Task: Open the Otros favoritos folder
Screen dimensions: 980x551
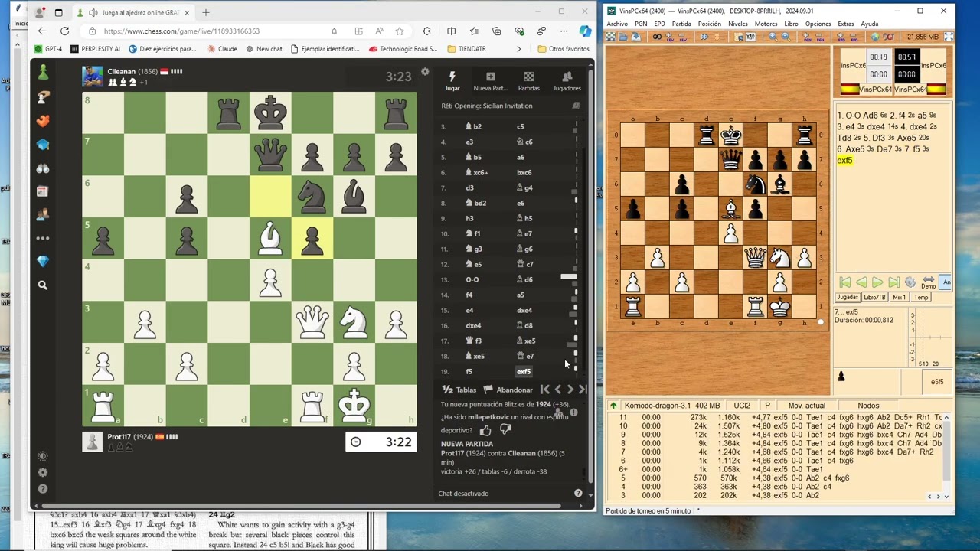Action: (563, 49)
